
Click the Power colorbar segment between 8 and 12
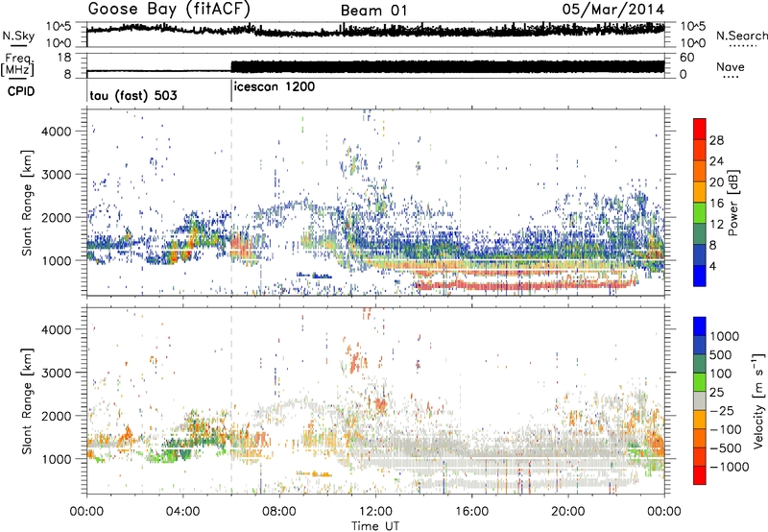pos(700,234)
